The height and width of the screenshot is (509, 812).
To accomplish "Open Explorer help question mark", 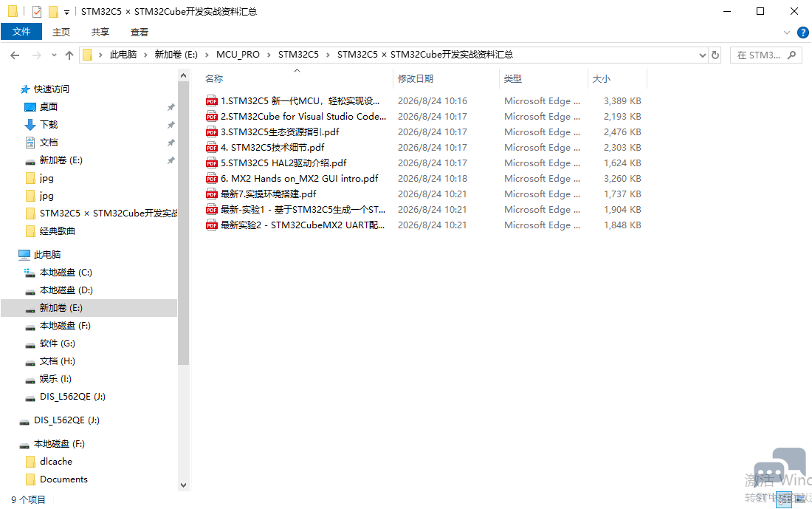I will pyautogui.click(x=802, y=33).
